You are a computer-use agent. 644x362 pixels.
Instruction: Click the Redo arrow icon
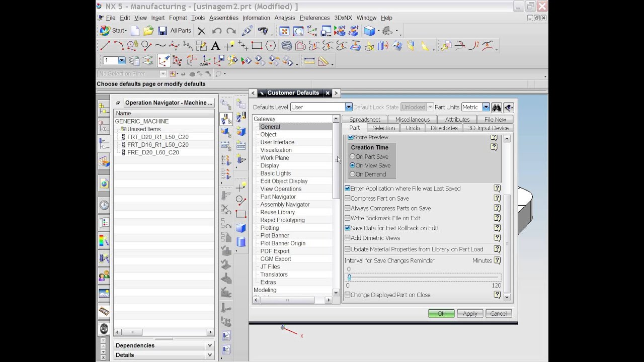click(x=231, y=31)
